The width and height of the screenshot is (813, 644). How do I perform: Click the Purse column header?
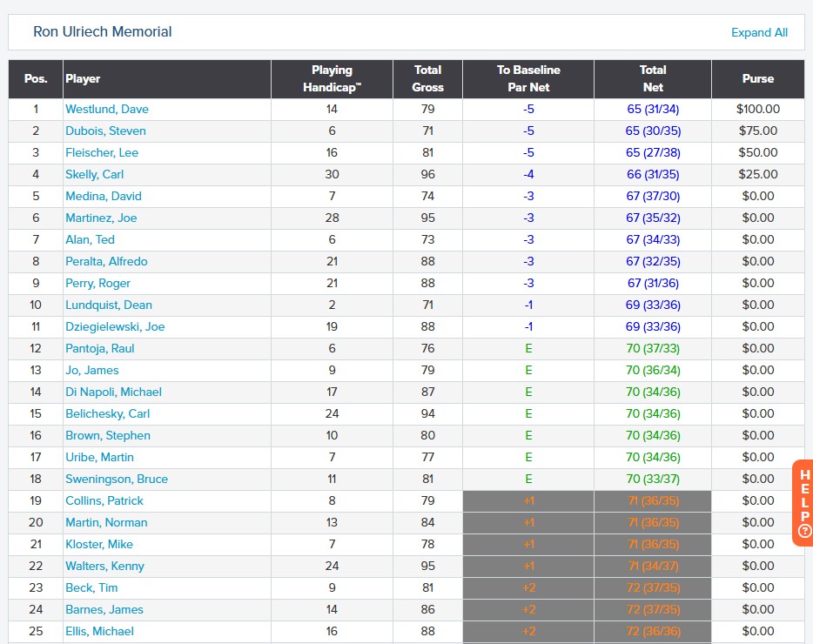pos(757,78)
